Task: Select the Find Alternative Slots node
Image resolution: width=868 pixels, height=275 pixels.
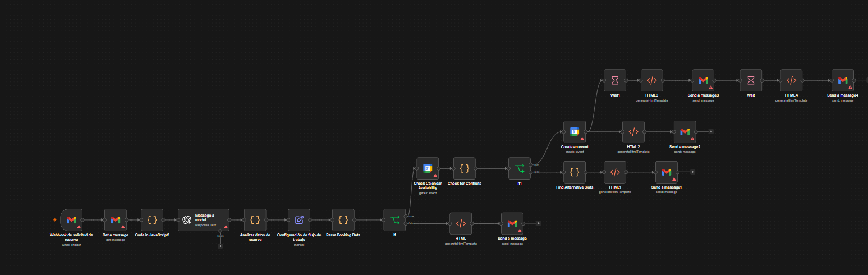Action: coord(575,172)
